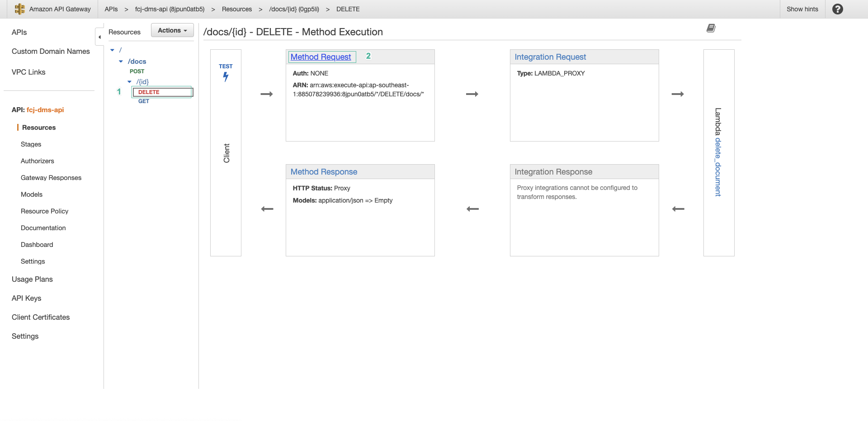Open APIs in sidebar
Viewport: 868px width, 421px height.
pyautogui.click(x=19, y=33)
